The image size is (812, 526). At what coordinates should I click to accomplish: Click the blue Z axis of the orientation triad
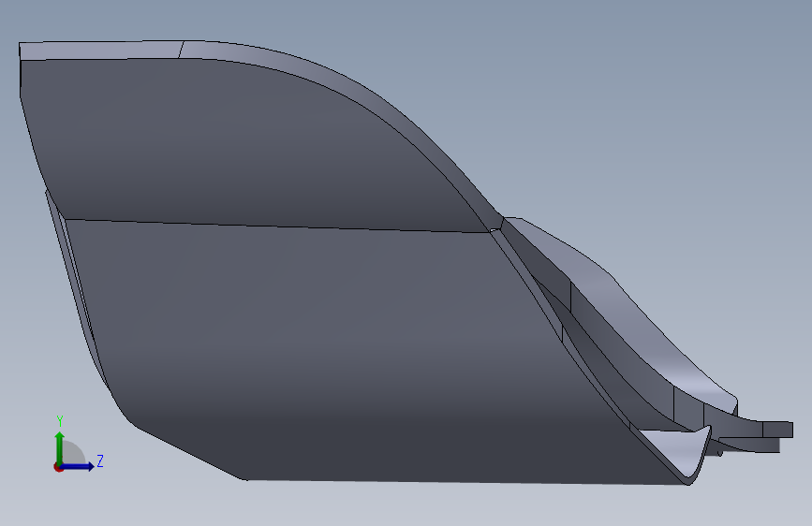pyautogui.click(x=78, y=466)
